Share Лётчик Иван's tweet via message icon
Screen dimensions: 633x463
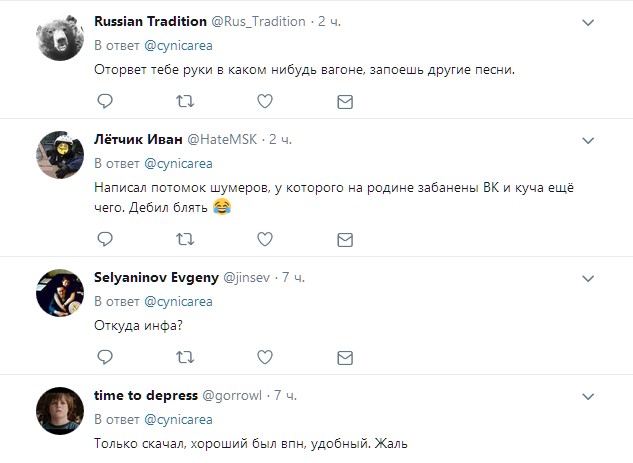[x=345, y=240]
